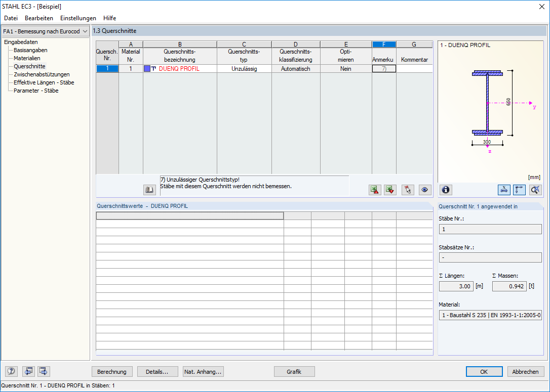Select row header 1 in cross-section table

point(107,69)
